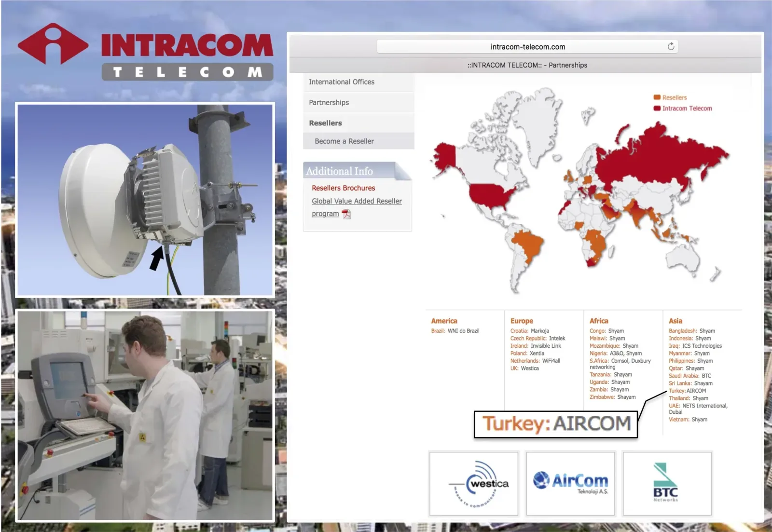This screenshot has height=532, width=772.
Task: Click the Zimbabwe: Shayam entry
Action: tap(612, 397)
